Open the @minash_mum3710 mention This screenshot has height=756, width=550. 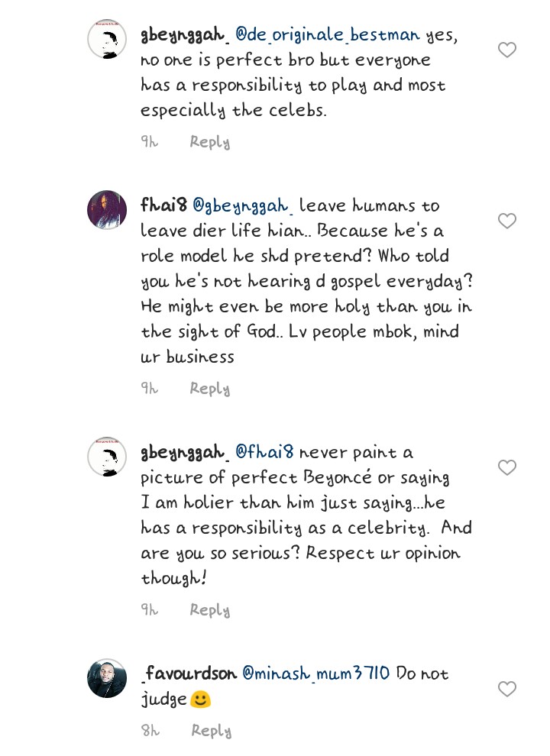[315, 674]
